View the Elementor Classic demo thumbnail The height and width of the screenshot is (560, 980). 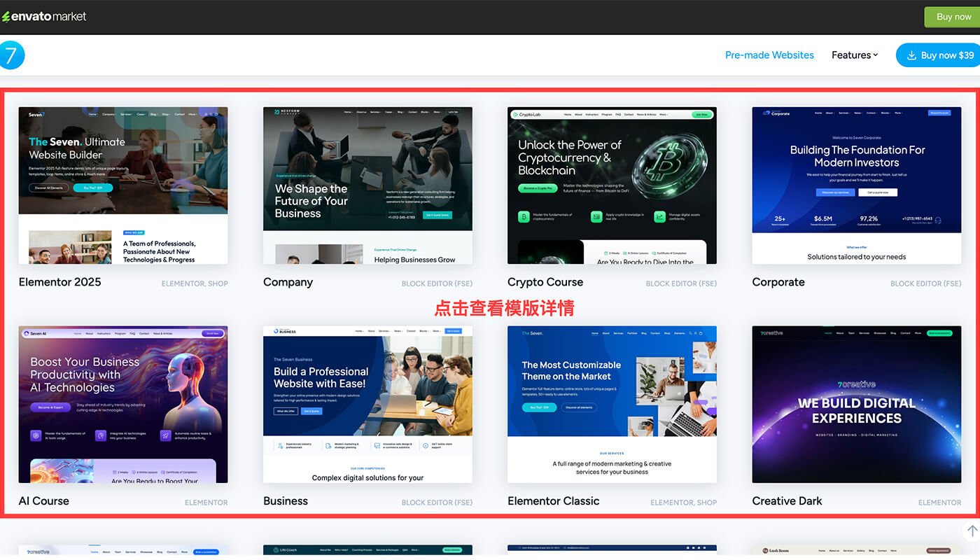[612, 404]
